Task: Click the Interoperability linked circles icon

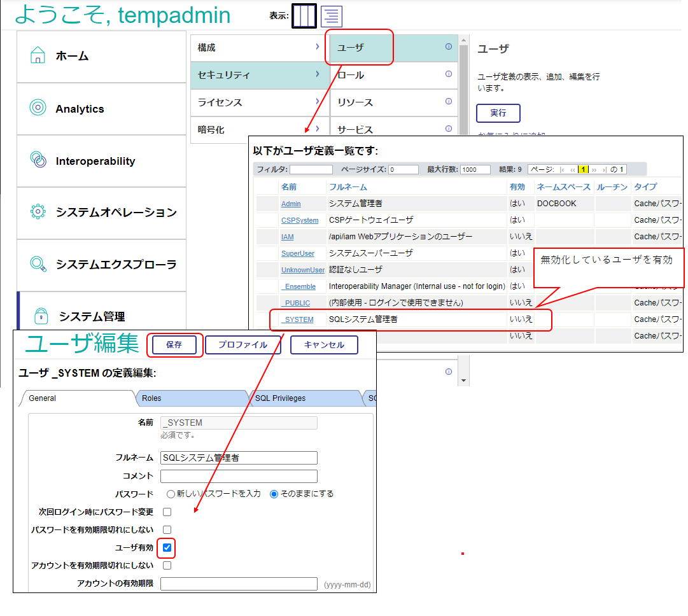Action: [38, 160]
